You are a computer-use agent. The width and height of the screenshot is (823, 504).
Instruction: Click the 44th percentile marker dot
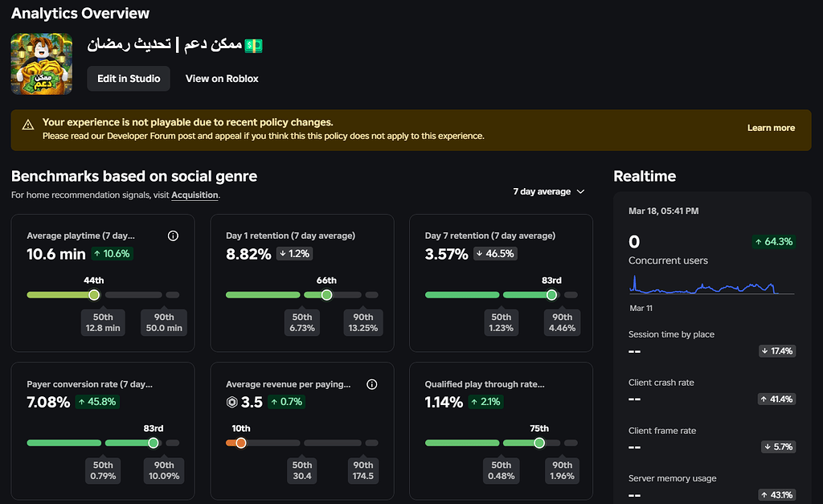94,295
